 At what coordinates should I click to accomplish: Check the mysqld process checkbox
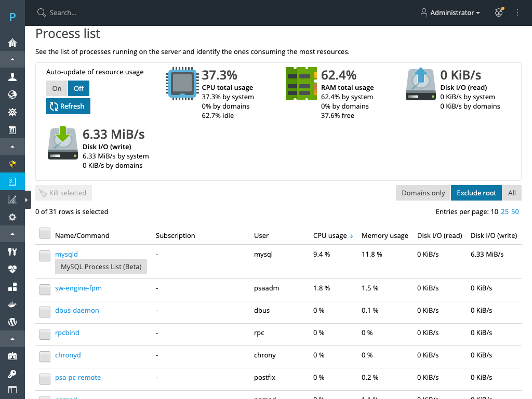(45, 256)
